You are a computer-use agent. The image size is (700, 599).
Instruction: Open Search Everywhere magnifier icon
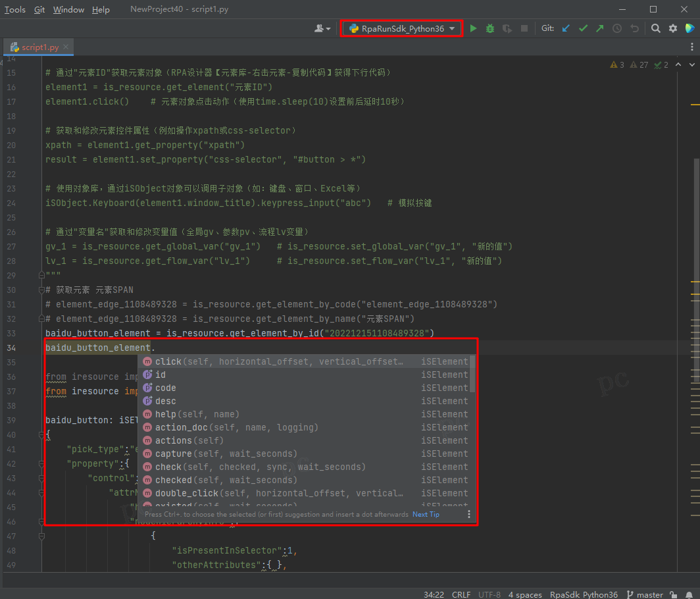click(x=656, y=28)
